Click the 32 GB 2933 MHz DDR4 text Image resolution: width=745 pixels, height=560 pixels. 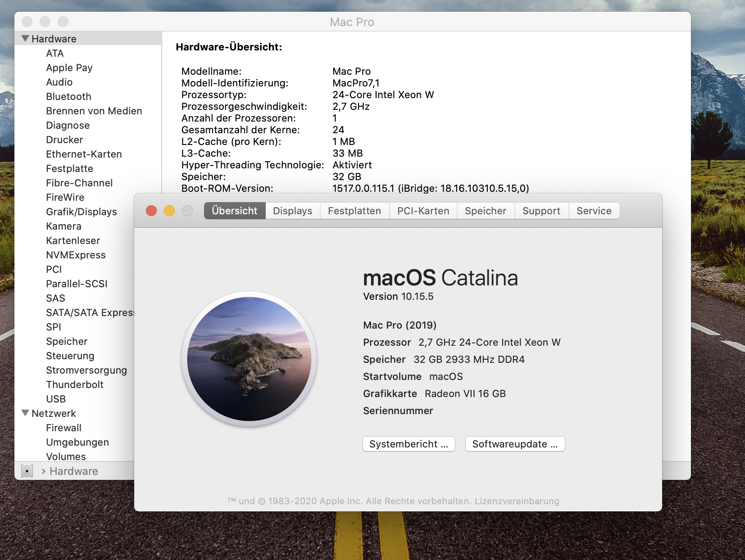tap(469, 359)
